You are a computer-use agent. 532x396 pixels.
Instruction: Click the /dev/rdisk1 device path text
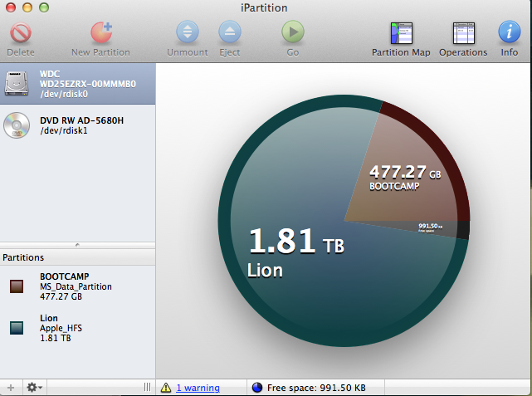click(x=64, y=130)
